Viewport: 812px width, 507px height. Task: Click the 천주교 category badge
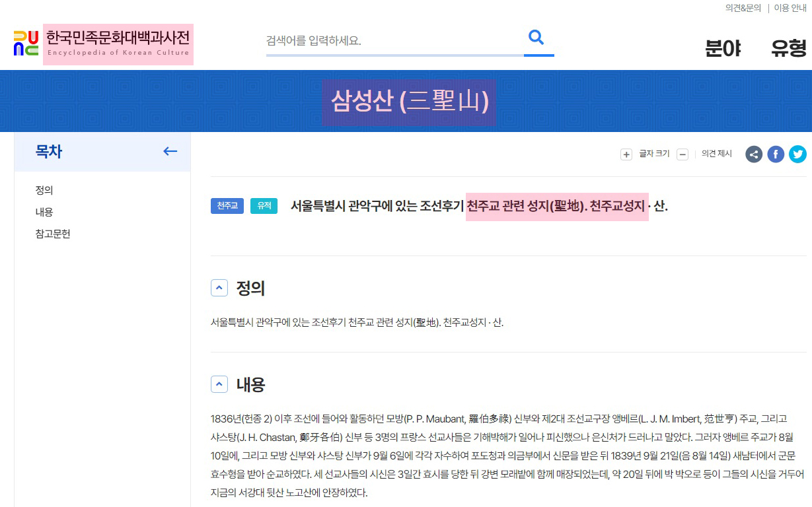click(227, 206)
